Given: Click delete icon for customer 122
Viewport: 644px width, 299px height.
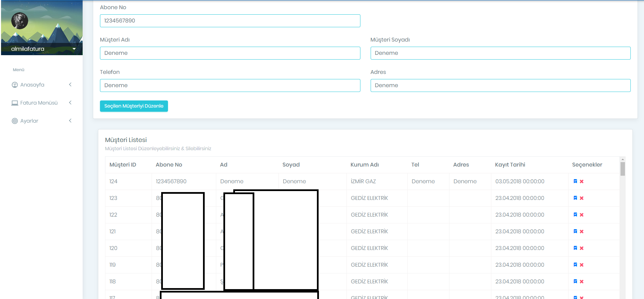Looking at the screenshot, I should (582, 215).
